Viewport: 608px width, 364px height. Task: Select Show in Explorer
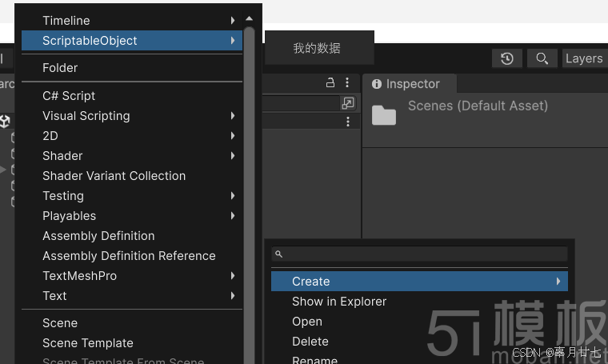(419, 302)
